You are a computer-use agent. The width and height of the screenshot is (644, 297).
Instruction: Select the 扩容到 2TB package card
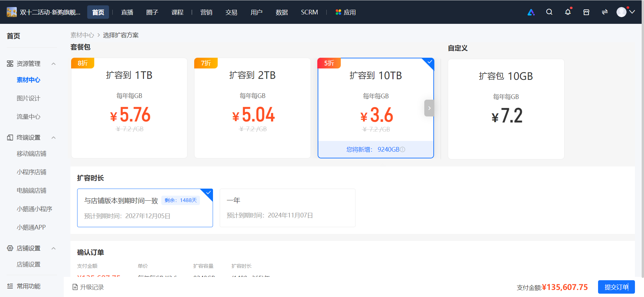[252, 108]
